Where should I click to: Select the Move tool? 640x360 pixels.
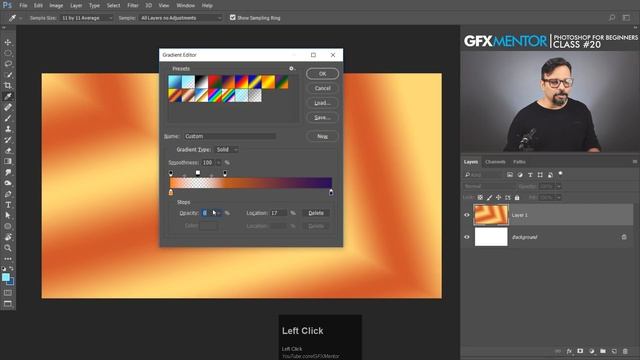8,42
